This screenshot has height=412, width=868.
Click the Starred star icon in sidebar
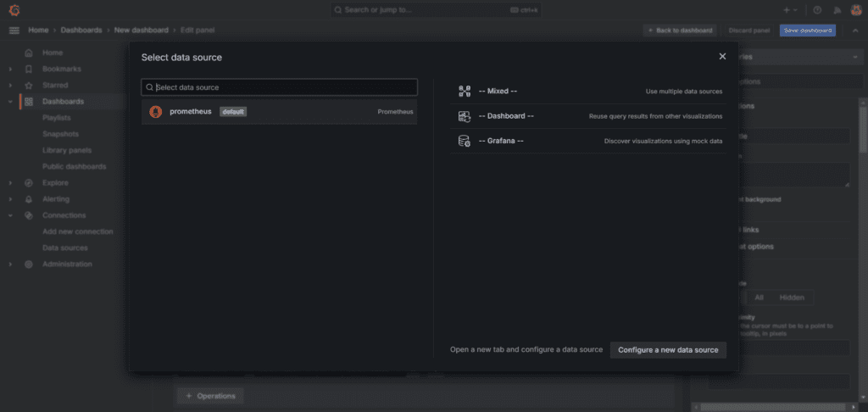pyautogui.click(x=29, y=86)
